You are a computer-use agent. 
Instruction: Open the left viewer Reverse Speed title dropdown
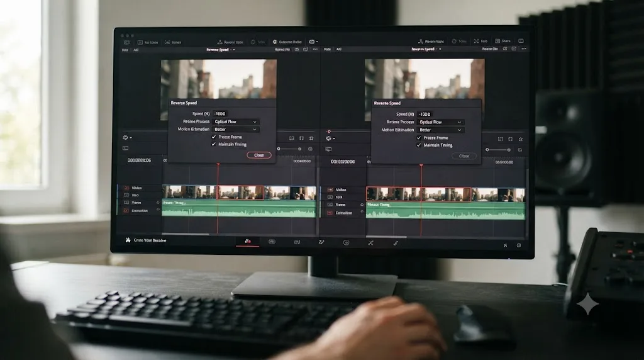pyautogui.click(x=221, y=50)
